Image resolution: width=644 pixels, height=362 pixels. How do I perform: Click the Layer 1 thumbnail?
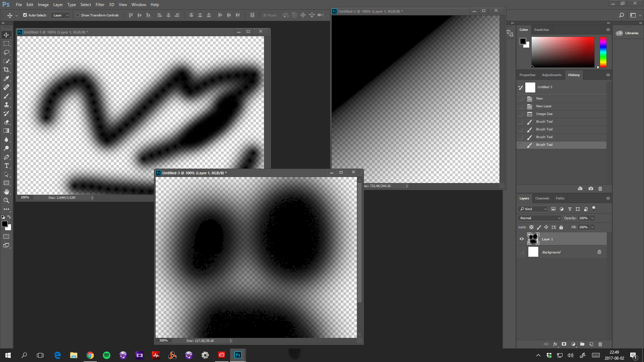click(x=533, y=239)
